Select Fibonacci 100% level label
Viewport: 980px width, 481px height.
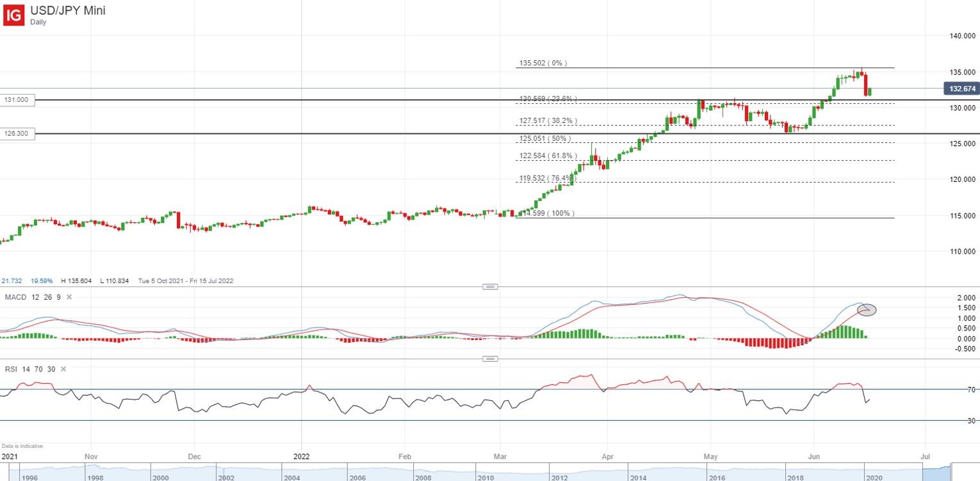click(546, 213)
